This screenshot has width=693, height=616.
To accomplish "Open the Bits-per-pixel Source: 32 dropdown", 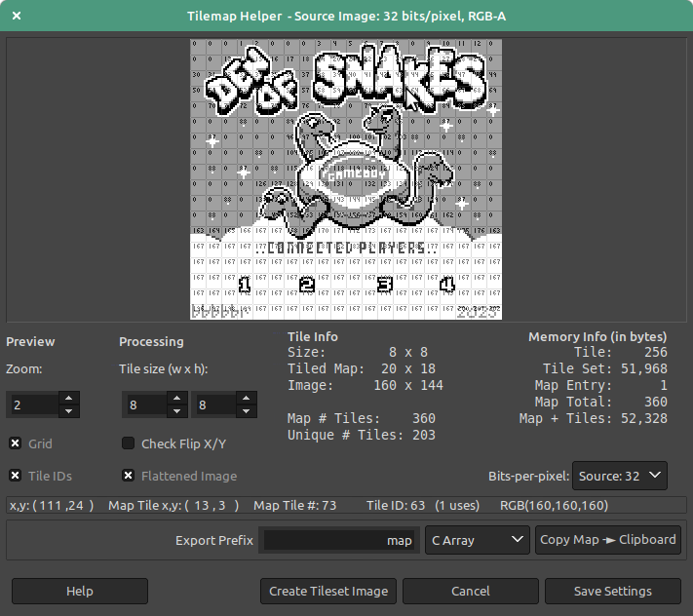I will [x=620, y=476].
